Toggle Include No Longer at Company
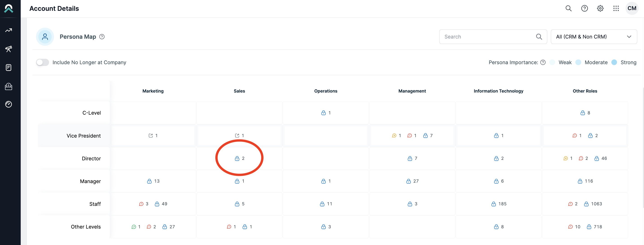The width and height of the screenshot is (644, 245). pyautogui.click(x=43, y=63)
